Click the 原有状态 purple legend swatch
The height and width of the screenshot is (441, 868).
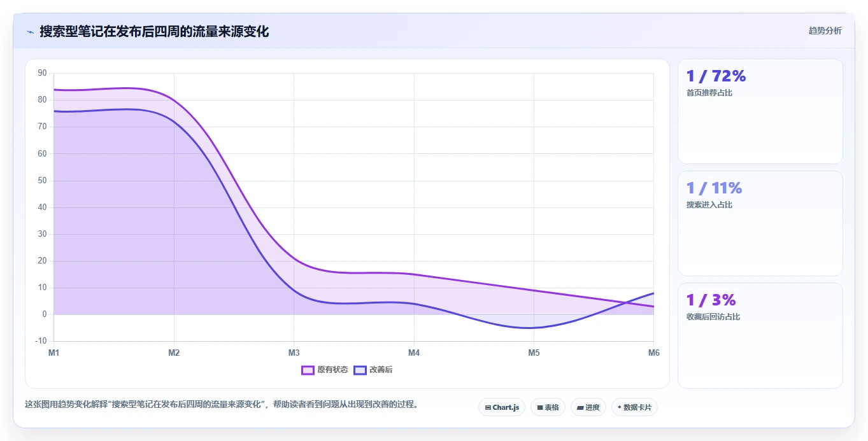(308, 370)
